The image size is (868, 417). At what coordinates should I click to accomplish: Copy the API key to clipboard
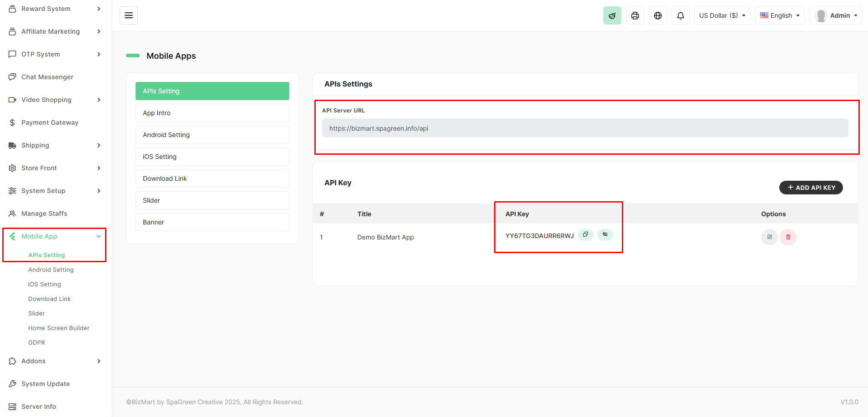coord(585,234)
